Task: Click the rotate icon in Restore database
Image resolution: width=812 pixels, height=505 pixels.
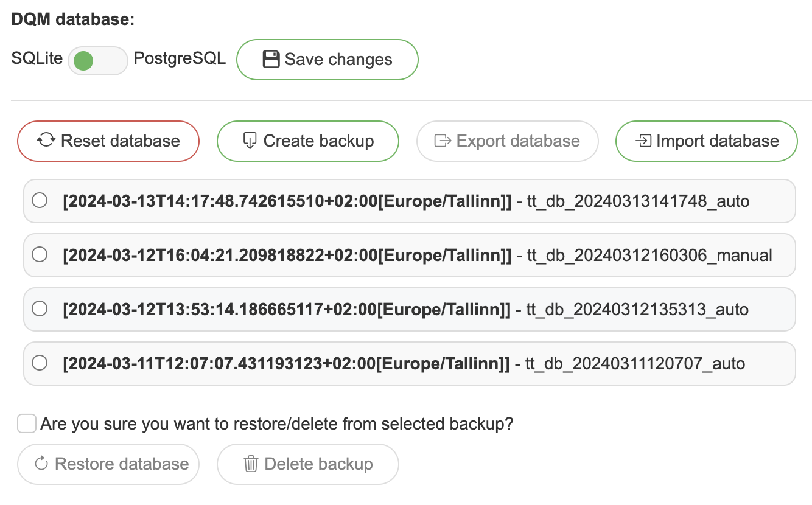Action: coord(41,464)
